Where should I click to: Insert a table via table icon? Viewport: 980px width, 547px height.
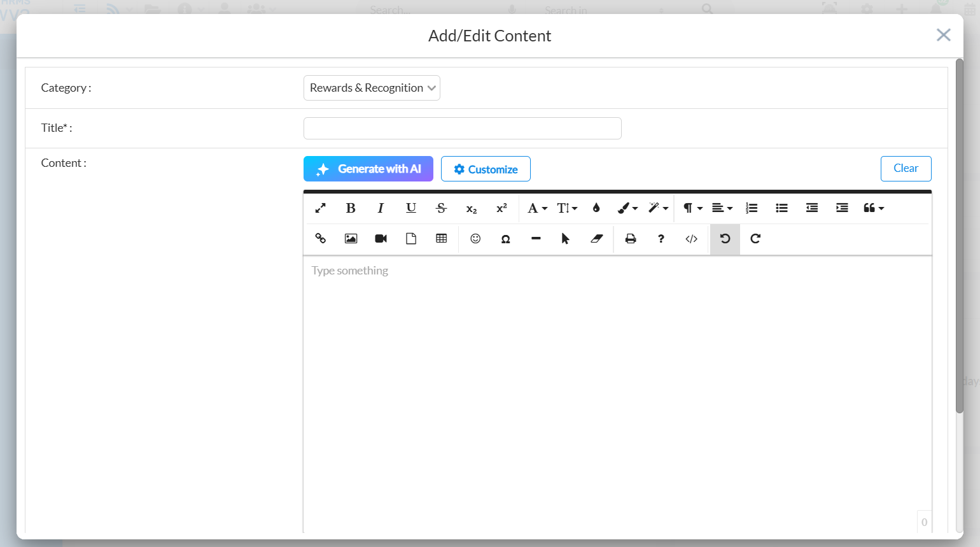441,239
